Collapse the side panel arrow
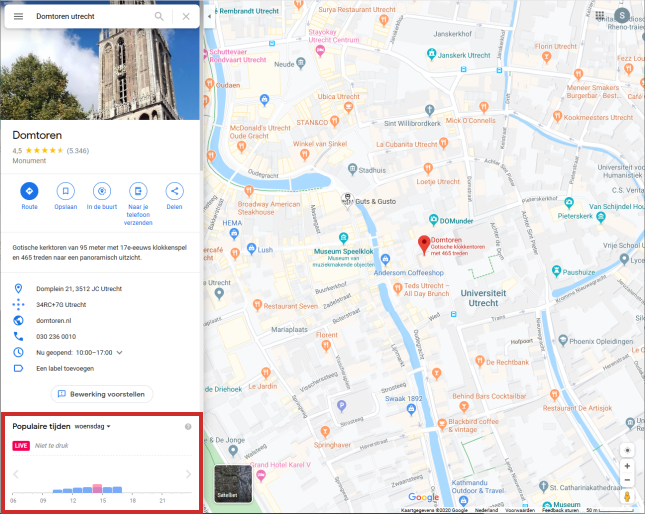The image size is (645, 514). tap(209, 16)
